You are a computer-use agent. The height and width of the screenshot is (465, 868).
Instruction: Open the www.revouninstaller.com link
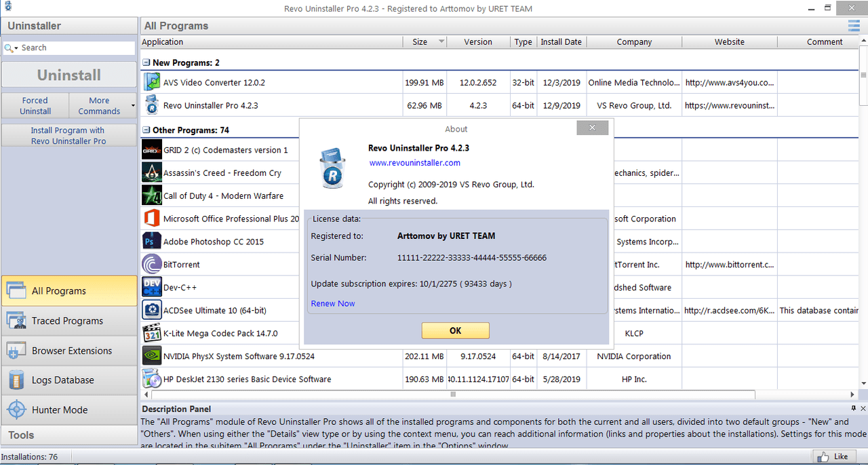415,163
